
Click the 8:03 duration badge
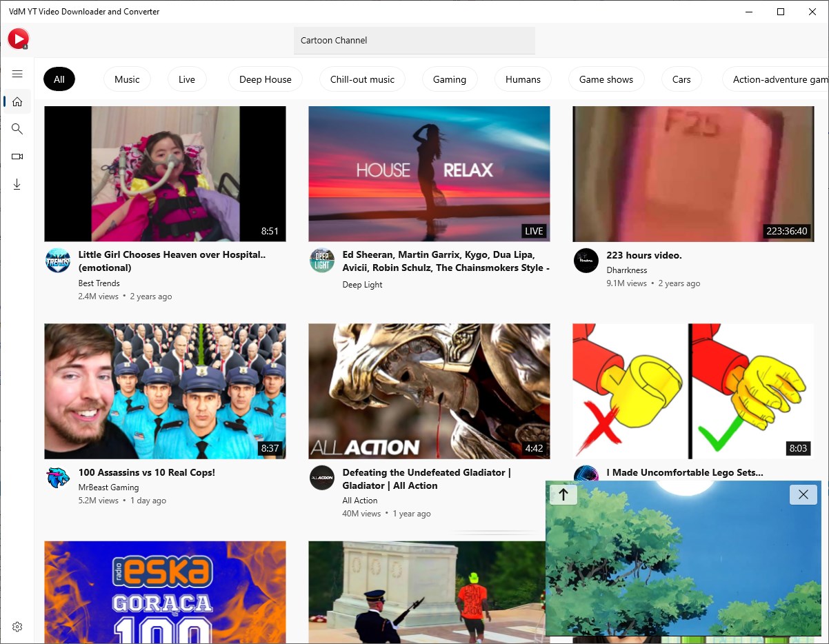point(798,448)
